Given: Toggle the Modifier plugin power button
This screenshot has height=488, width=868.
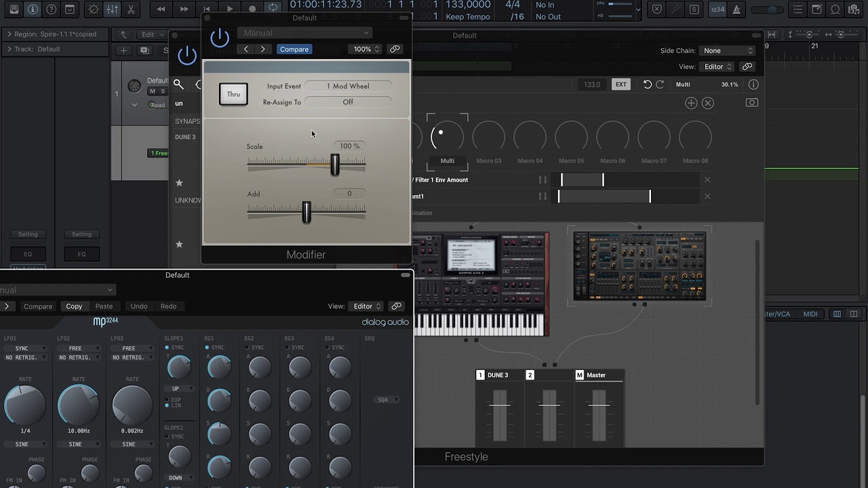Looking at the screenshot, I should click(x=220, y=38).
